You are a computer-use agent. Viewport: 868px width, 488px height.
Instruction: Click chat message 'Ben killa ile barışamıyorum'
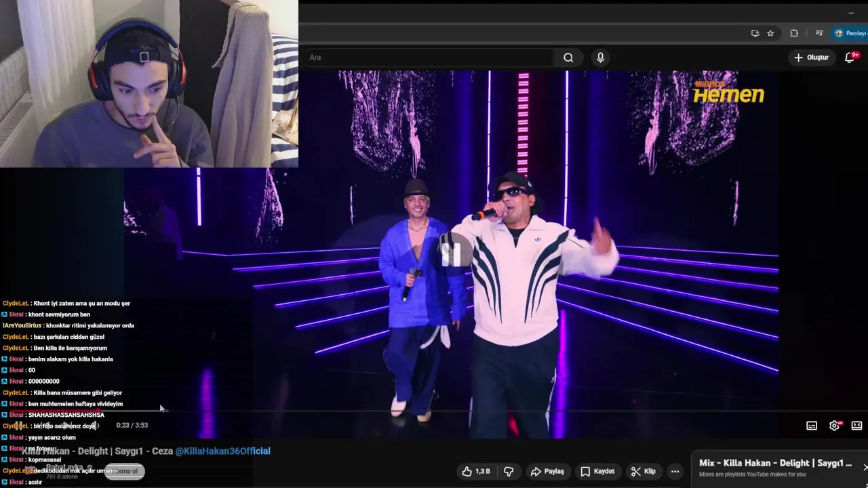[71, 348]
